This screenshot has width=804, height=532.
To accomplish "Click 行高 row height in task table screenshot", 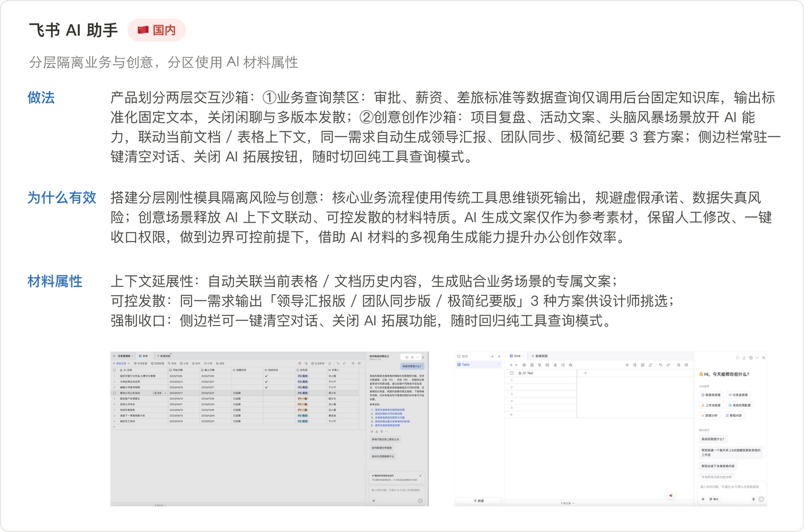I will pyautogui.click(x=208, y=363).
